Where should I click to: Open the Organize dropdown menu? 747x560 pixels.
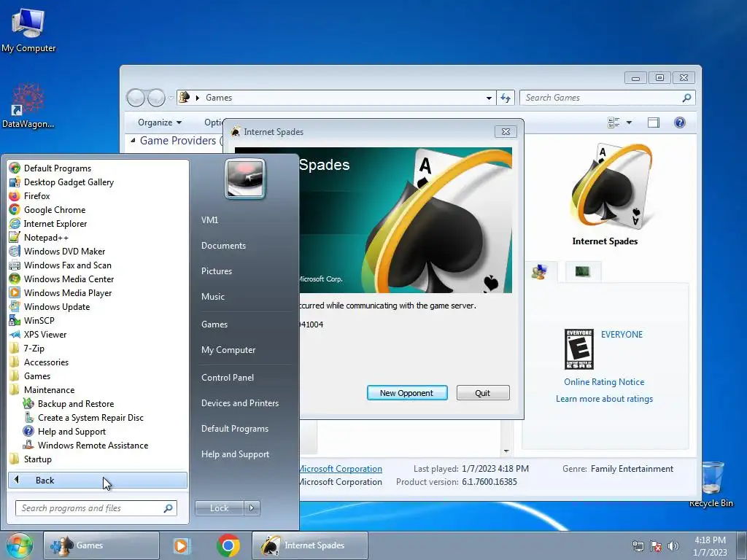(160, 122)
